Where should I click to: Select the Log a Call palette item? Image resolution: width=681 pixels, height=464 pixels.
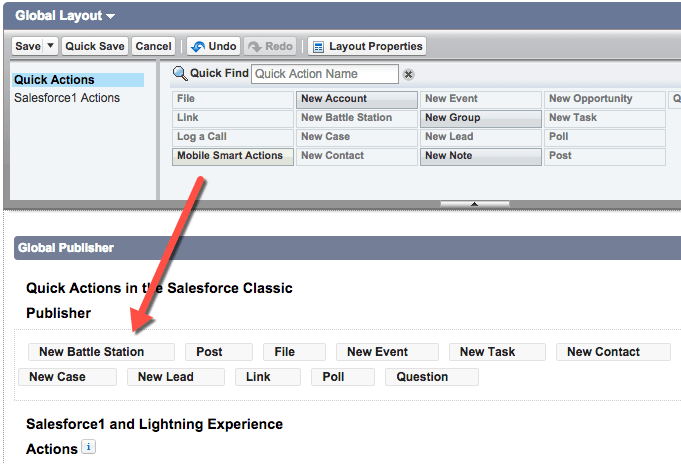(x=233, y=137)
